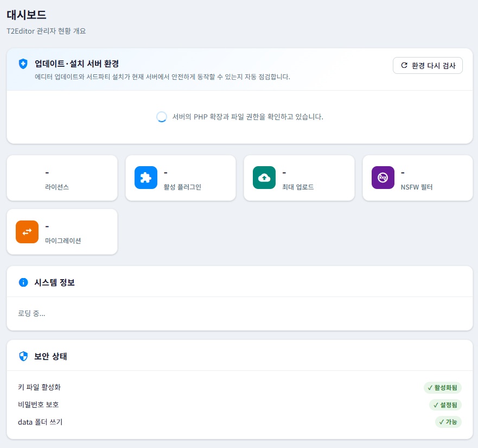Click the purple NSFW filter icon
This screenshot has height=448, width=478.
383,178
